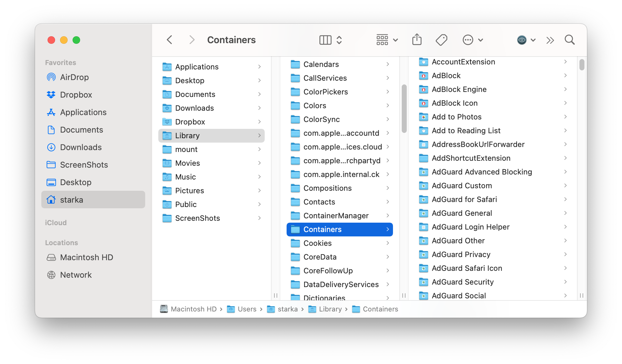Select Dropbox in the sidebar Favorites
This screenshot has height=364, width=622.
[93, 95]
